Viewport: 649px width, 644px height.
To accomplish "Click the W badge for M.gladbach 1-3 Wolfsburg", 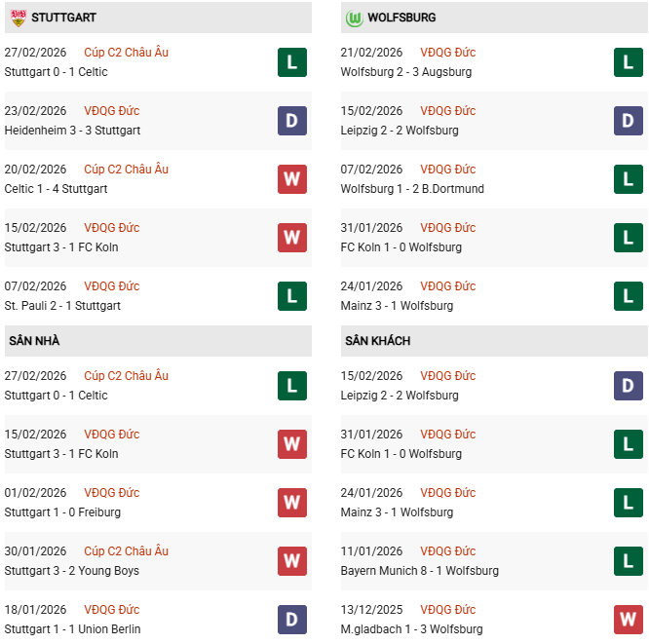I will point(628,620).
